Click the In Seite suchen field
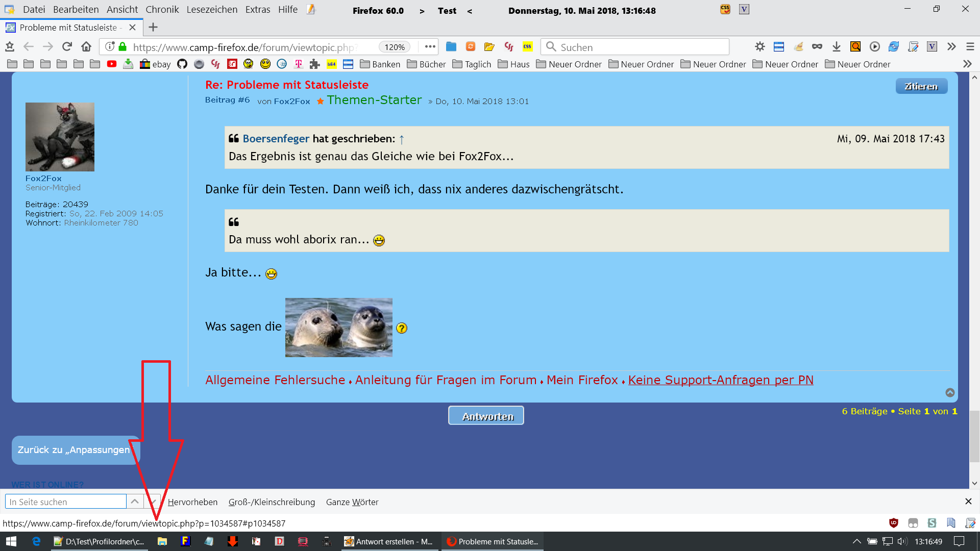Viewport: 980px width, 551px height. point(66,502)
